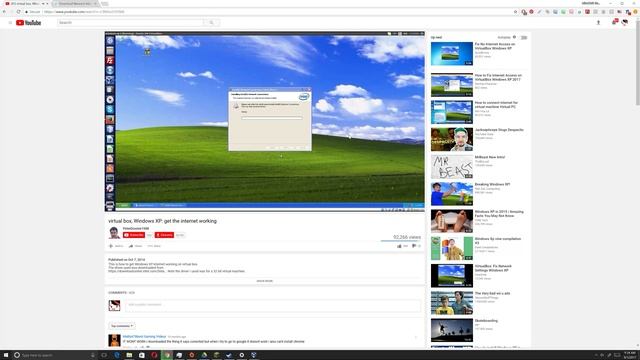
Task: Expand description with Show More
Action: click(264, 281)
